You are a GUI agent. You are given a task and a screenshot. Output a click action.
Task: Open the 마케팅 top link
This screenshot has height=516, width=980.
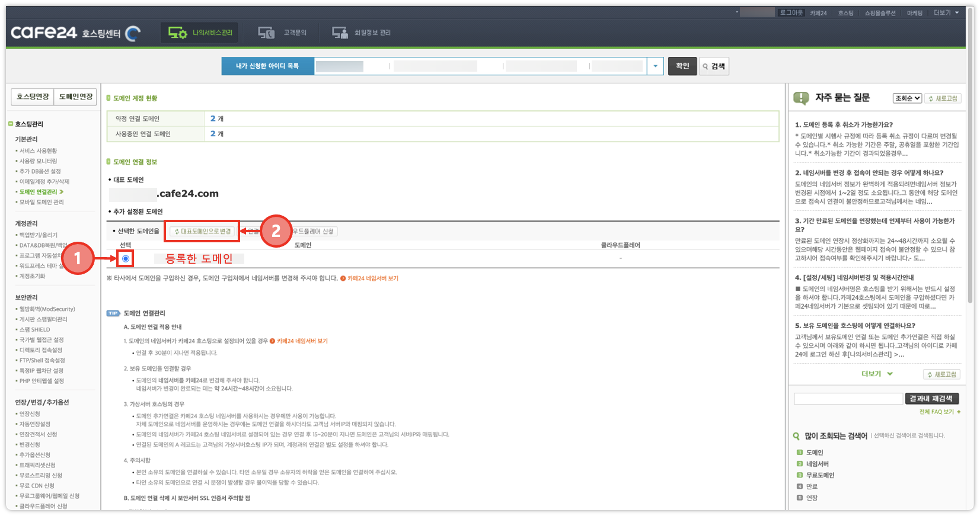pyautogui.click(x=914, y=13)
